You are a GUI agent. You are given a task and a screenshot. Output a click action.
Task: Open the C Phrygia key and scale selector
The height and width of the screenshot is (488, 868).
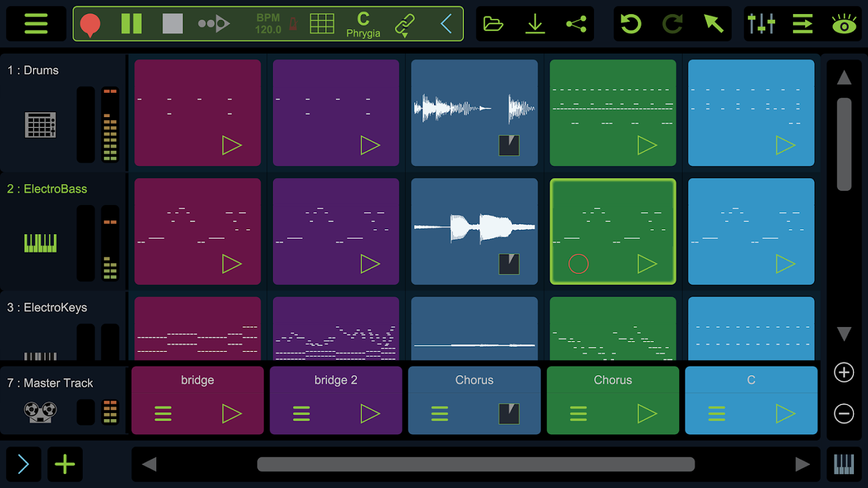click(x=363, y=24)
